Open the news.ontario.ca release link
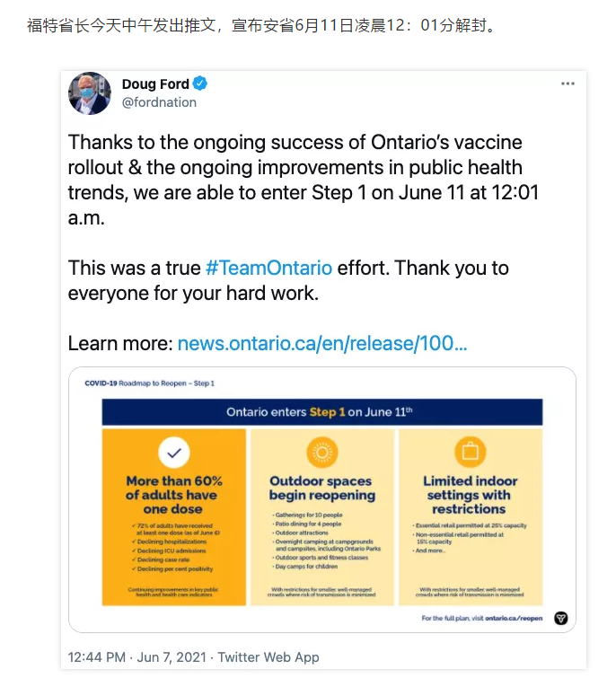The height and width of the screenshot is (687, 616). (x=322, y=343)
